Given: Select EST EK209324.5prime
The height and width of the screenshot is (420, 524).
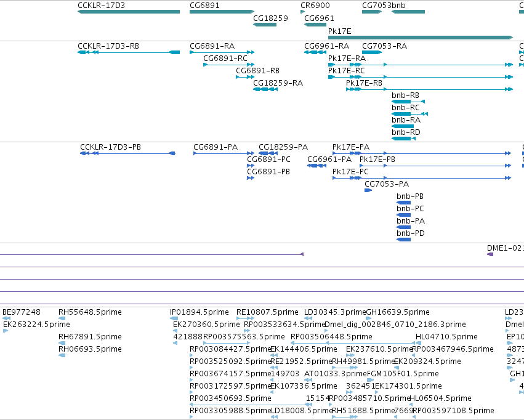Looking at the screenshot, I should pyautogui.click(x=397, y=368).
